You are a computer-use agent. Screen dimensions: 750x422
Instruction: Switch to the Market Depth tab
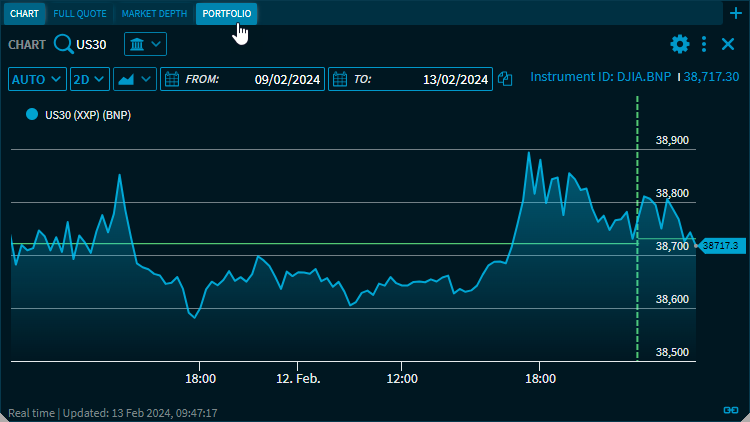click(154, 14)
